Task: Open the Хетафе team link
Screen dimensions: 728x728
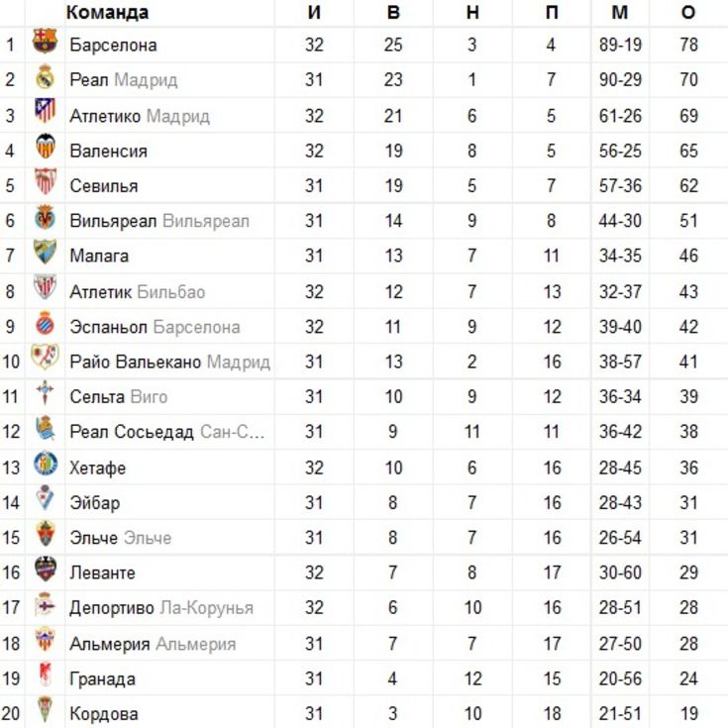Action: click(97, 468)
